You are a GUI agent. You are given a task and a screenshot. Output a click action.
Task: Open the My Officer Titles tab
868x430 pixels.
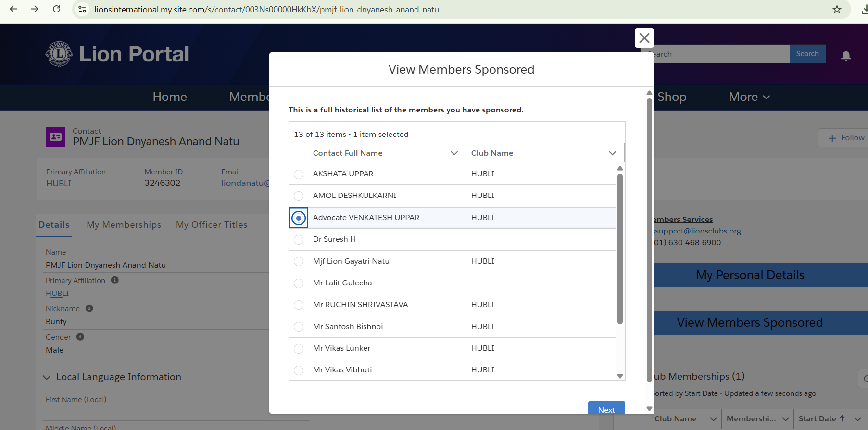[212, 225]
